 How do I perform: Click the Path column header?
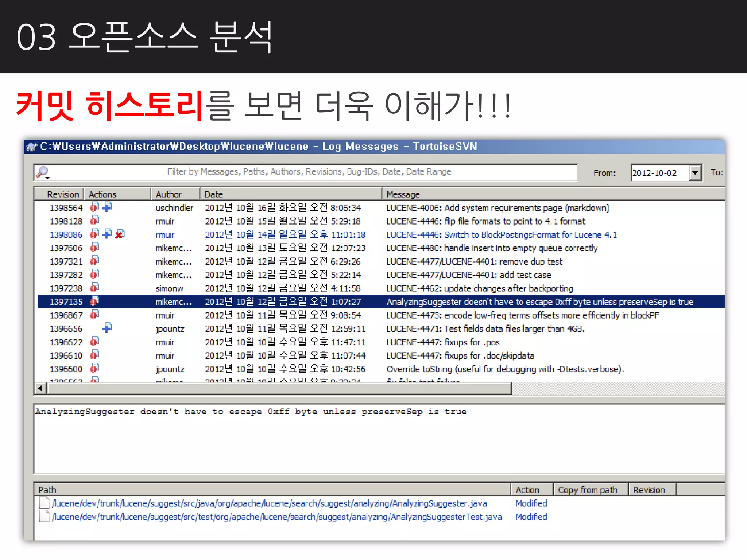tap(272, 490)
